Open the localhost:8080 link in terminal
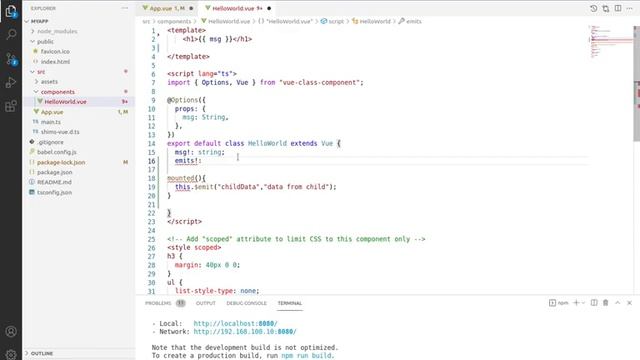The height and width of the screenshot is (360, 640). coord(236,323)
